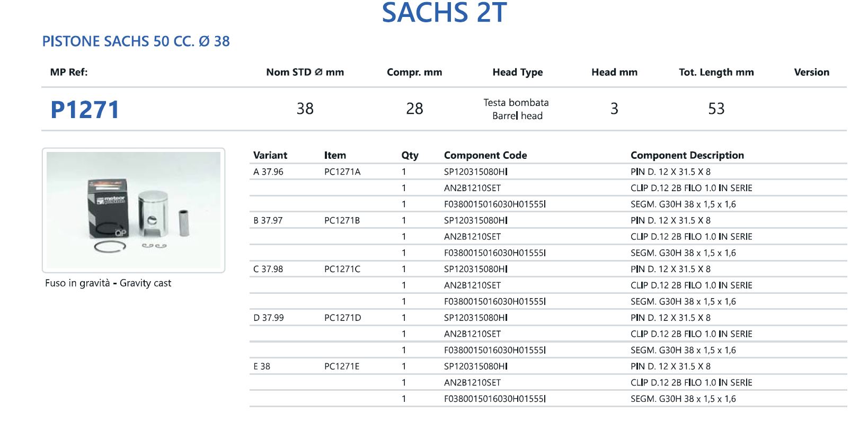This screenshot has width=868, height=431.
Task: Click the Component Description column header
Action: coord(687,155)
